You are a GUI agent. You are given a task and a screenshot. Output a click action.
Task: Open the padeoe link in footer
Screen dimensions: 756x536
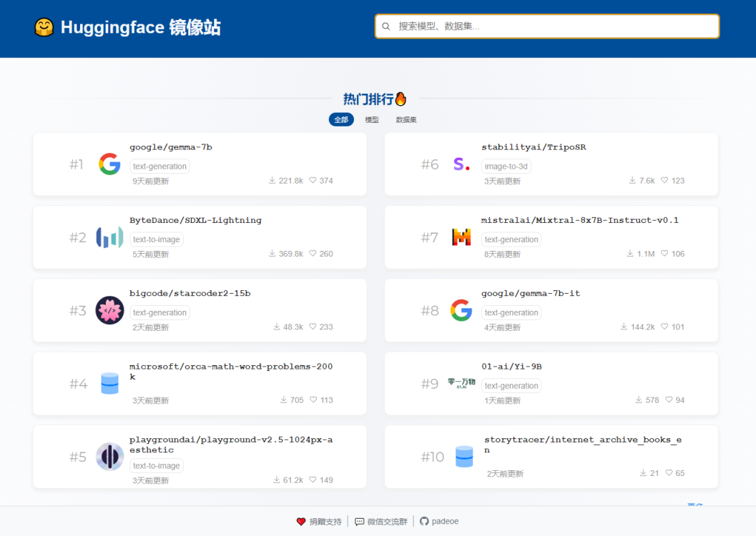(438, 521)
